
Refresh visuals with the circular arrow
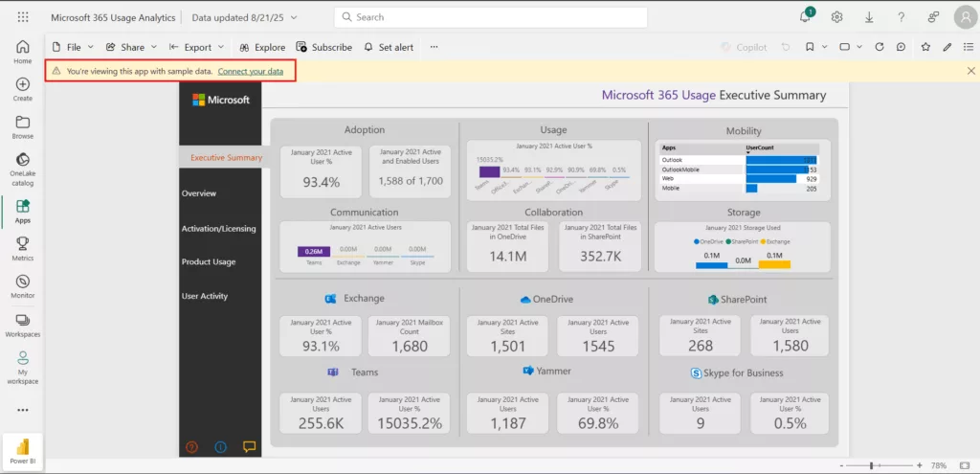pos(880,47)
